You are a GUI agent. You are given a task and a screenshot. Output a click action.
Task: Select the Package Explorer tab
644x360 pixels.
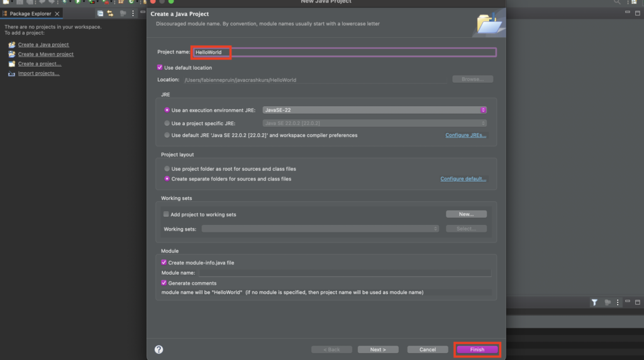click(30, 13)
